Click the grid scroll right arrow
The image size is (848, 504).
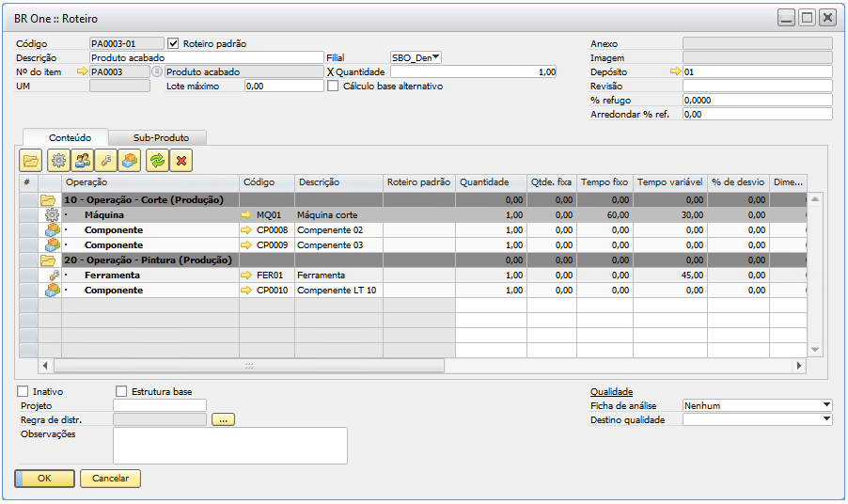[799, 366]
